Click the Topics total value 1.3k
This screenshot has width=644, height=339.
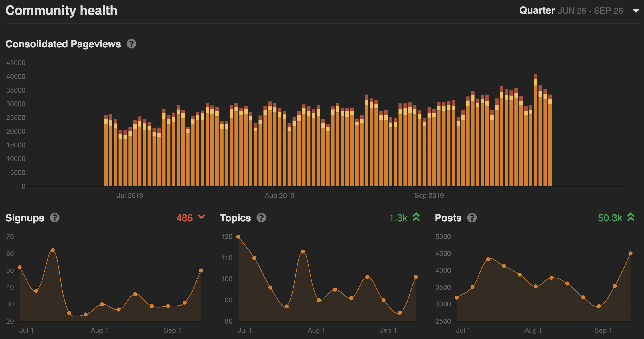coord(398,218)
